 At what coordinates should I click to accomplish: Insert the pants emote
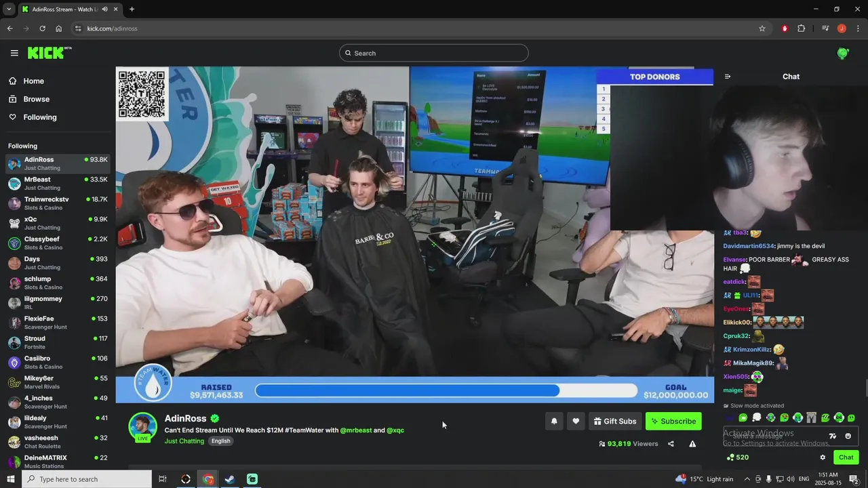(812, 418)
